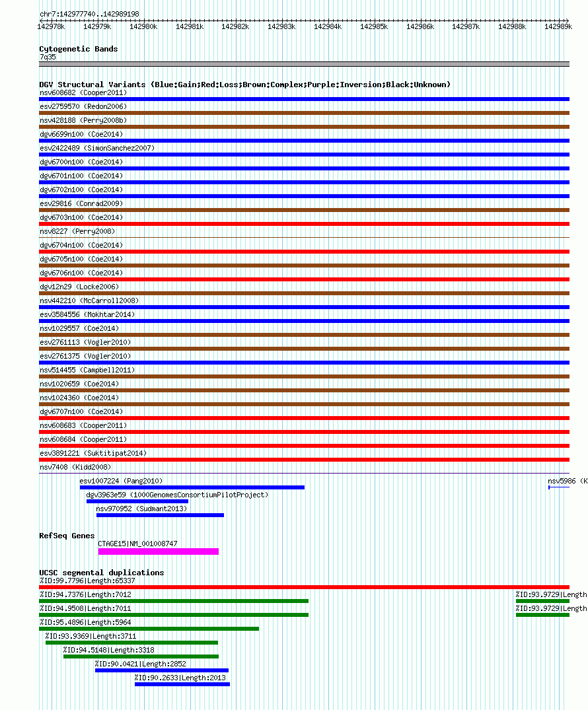Open dgv6699n100 (Coe2014) variant entry
Image resolution: width=588 pixels, height=710 pixels.
[81, 134]
